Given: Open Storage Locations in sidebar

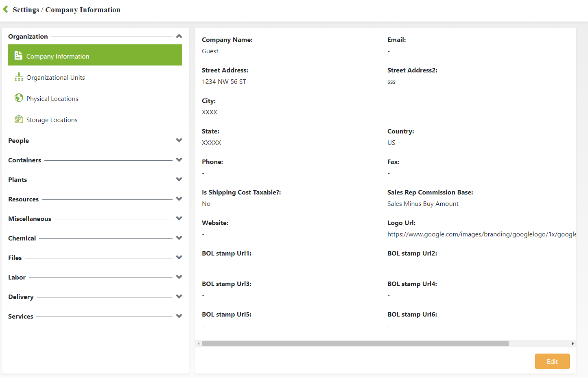Looking at the screenshot, I should click(52, 120).
